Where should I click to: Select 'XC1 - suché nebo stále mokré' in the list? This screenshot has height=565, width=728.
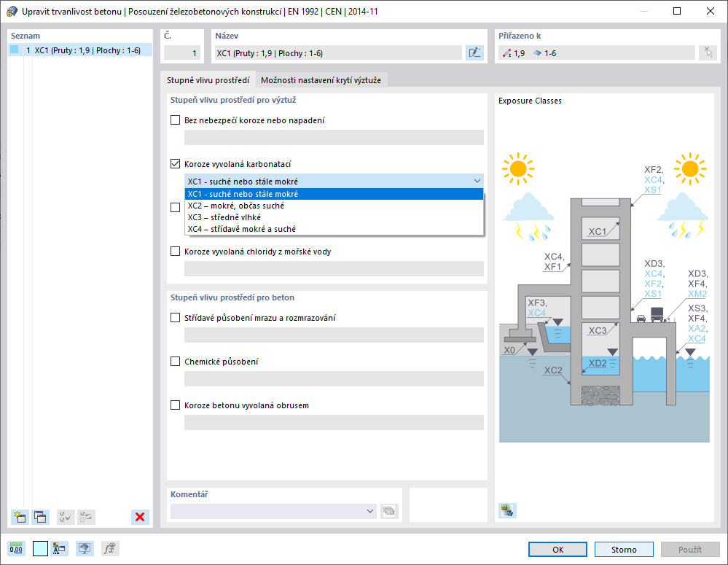[334, 194]
